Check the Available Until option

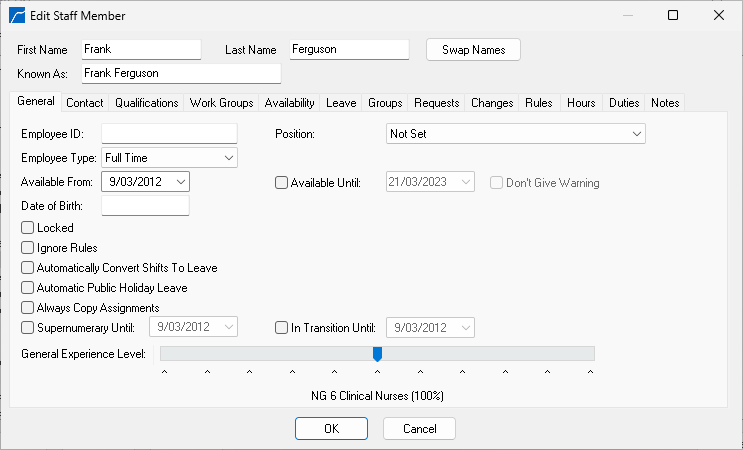click(282, 183)
